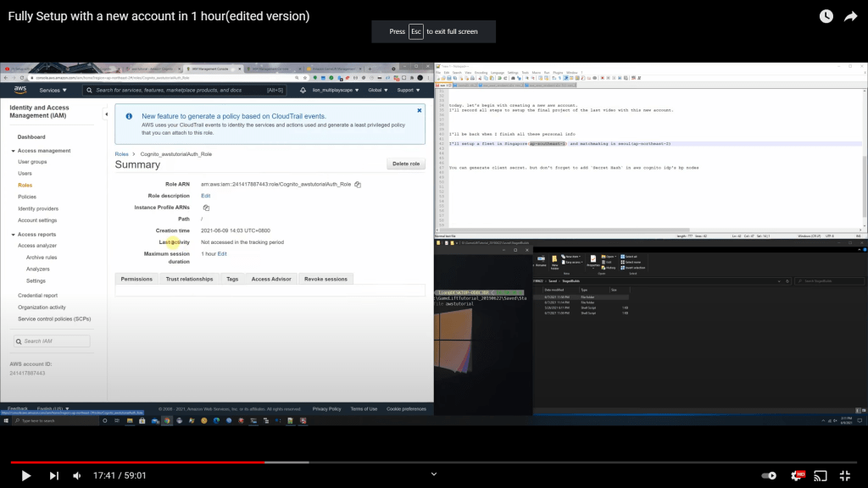The image size is (868, 488).
Task: Collapse the Access management section
Action: click(13, 151)
